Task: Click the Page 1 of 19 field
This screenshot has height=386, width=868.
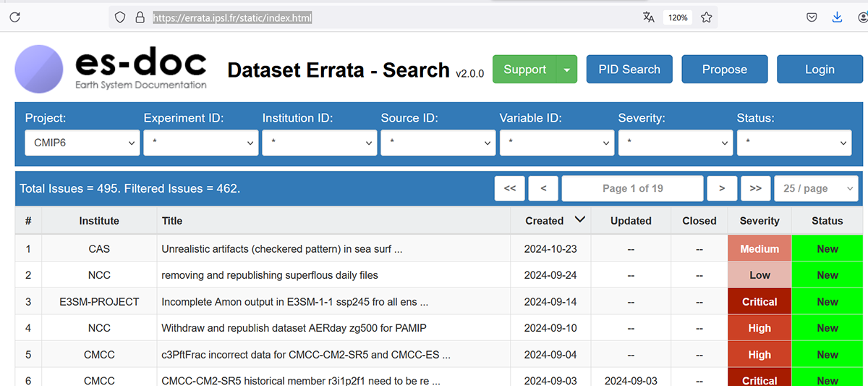Action: [632, 188]
